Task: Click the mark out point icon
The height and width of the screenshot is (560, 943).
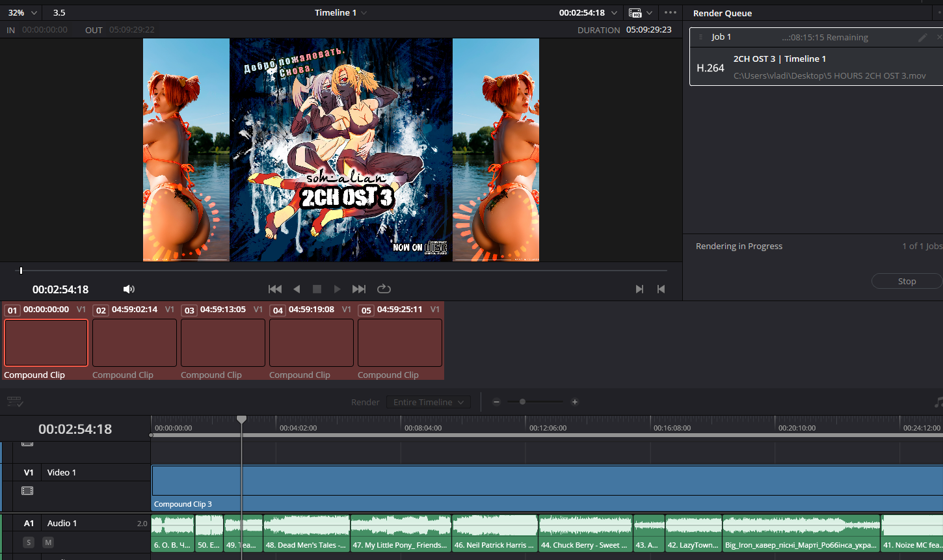Action: (661, 289)
